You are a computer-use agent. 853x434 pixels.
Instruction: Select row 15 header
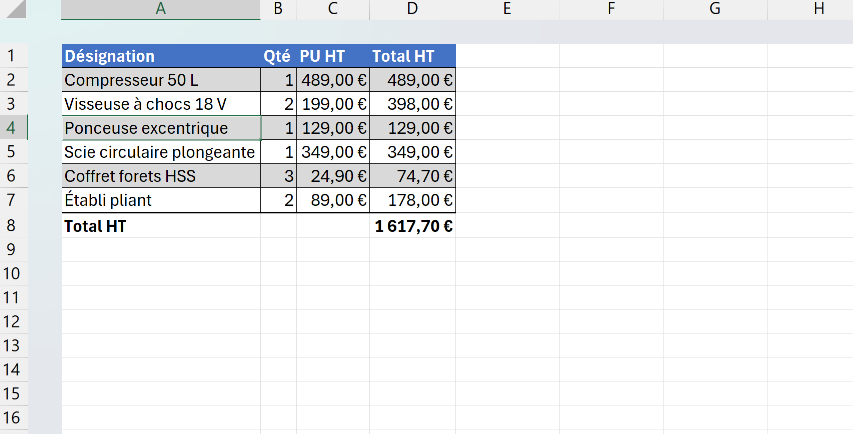pyautogui.click(x=14, y=393)
